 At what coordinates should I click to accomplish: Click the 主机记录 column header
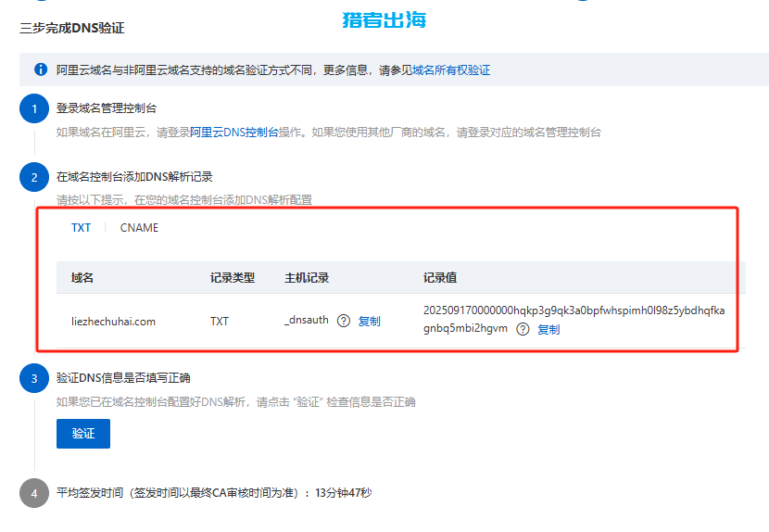pyautogui.click(x=307, y=278)
